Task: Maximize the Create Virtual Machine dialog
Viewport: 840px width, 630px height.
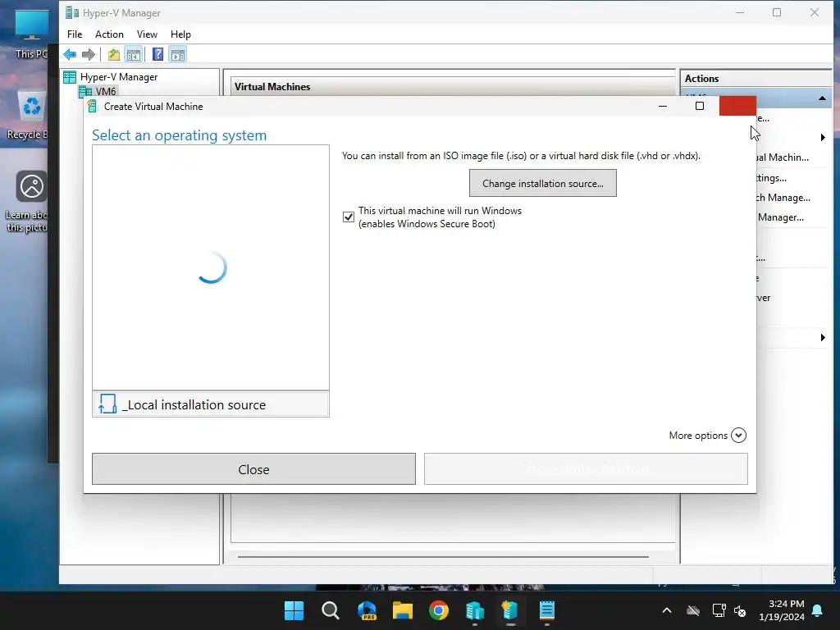Action: (x=700, y=106)
